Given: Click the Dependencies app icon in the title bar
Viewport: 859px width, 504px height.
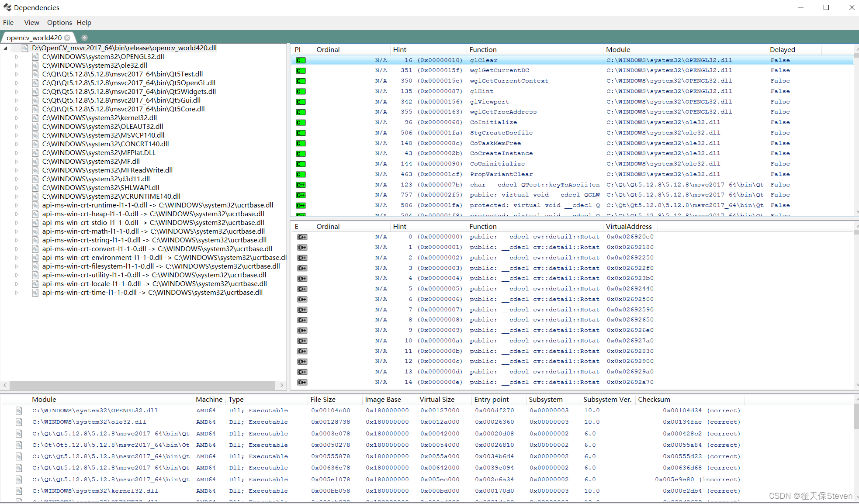Looking at the screenshot, I should pos(7,7).
